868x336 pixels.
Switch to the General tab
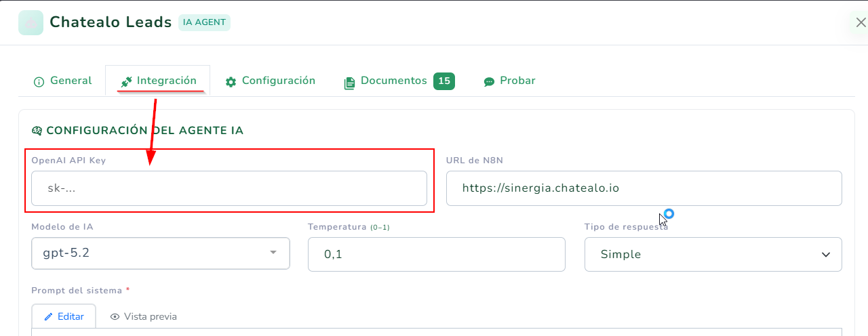pos(62,81)
